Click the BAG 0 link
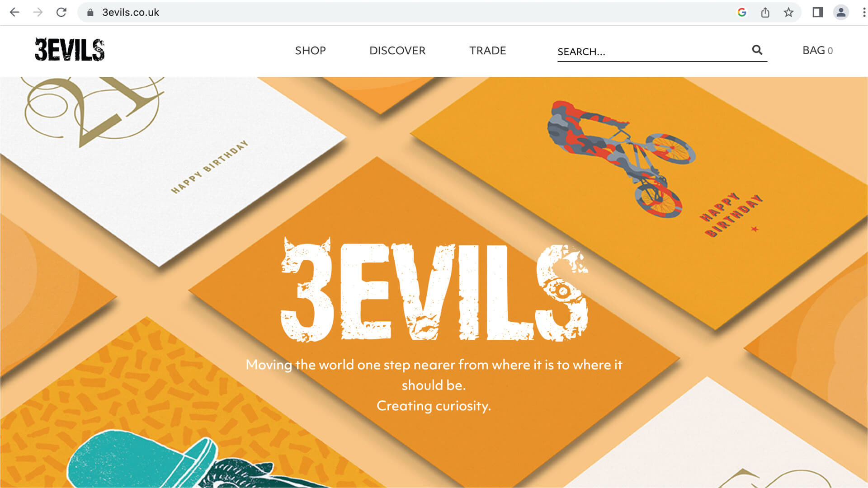 click(x=817, y=50)
